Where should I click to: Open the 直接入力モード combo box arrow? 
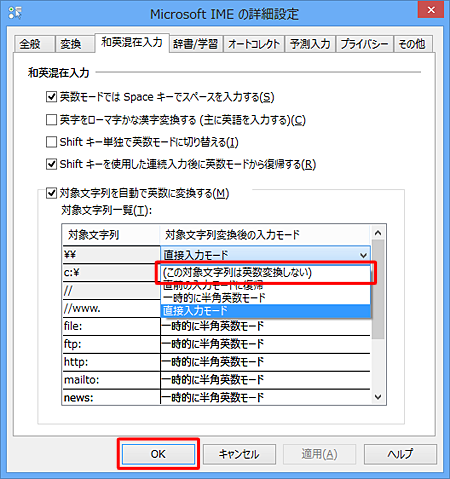click(363, 255)
